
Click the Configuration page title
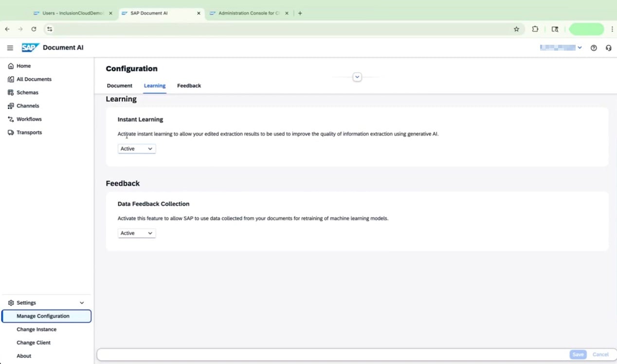pos(131,69)
